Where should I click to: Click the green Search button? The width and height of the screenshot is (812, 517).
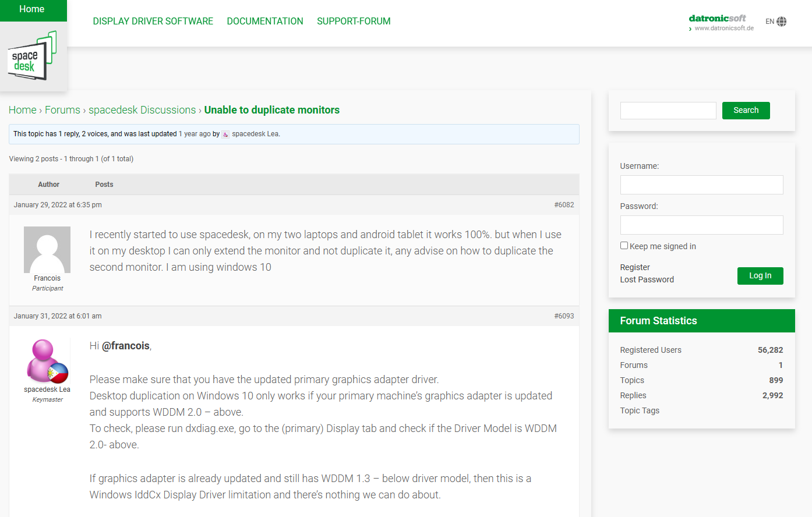tap(746, 111)
